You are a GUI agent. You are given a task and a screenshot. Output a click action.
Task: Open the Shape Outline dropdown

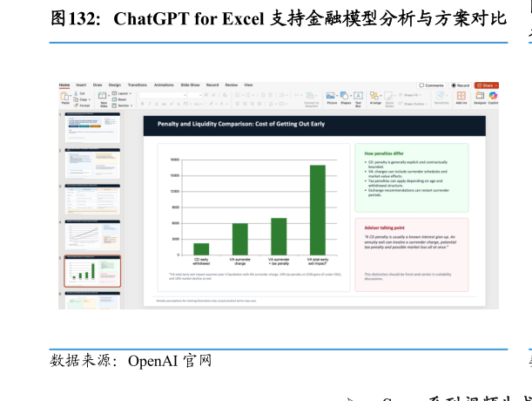click(413, 104)
